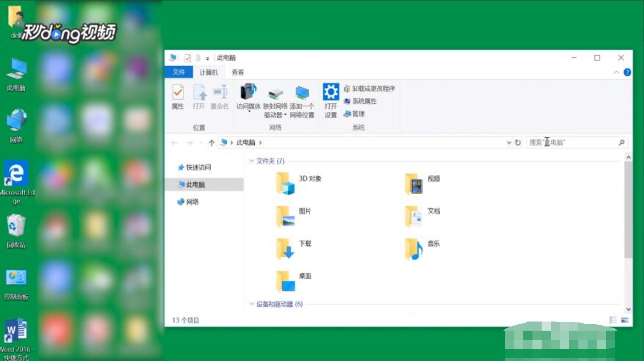Open the recent locations dropdown arrow
Image resolution: width=644 pixels, height=361 pixels.
point(202,143)
